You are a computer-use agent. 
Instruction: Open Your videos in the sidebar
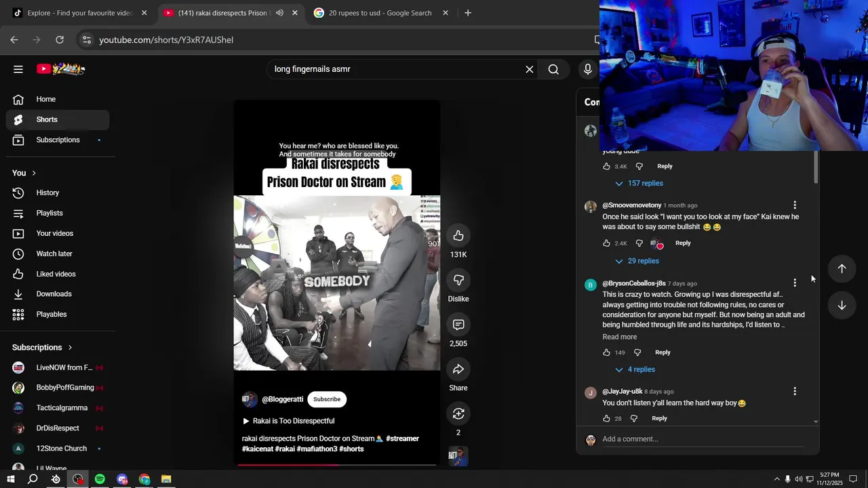[x=58, y=234]
